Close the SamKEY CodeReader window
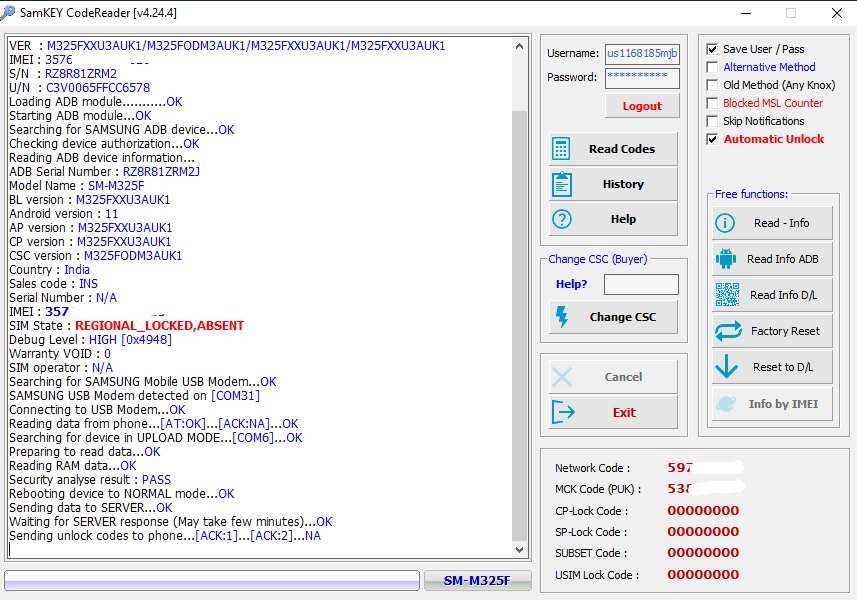 coord(836,13)
